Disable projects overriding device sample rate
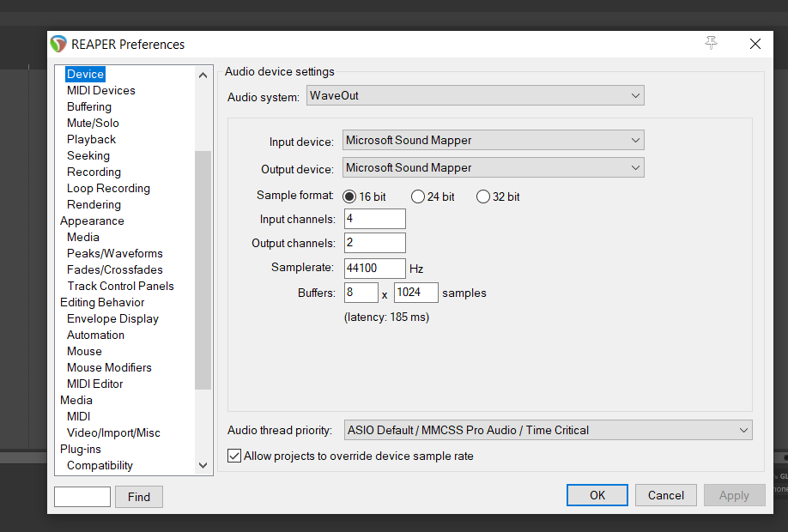 click(x=234, y=456)
